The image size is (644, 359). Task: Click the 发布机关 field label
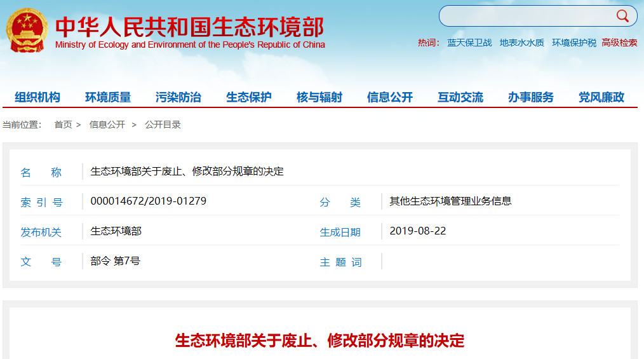(41, 232)
